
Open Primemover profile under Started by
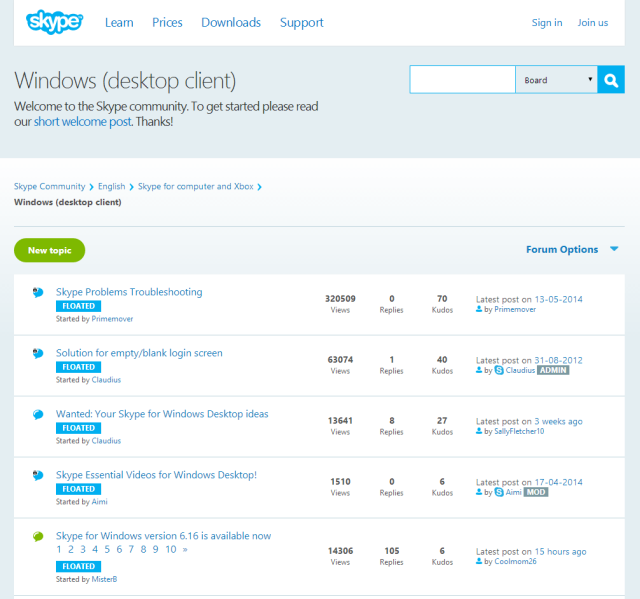click(x=112, y=319)
